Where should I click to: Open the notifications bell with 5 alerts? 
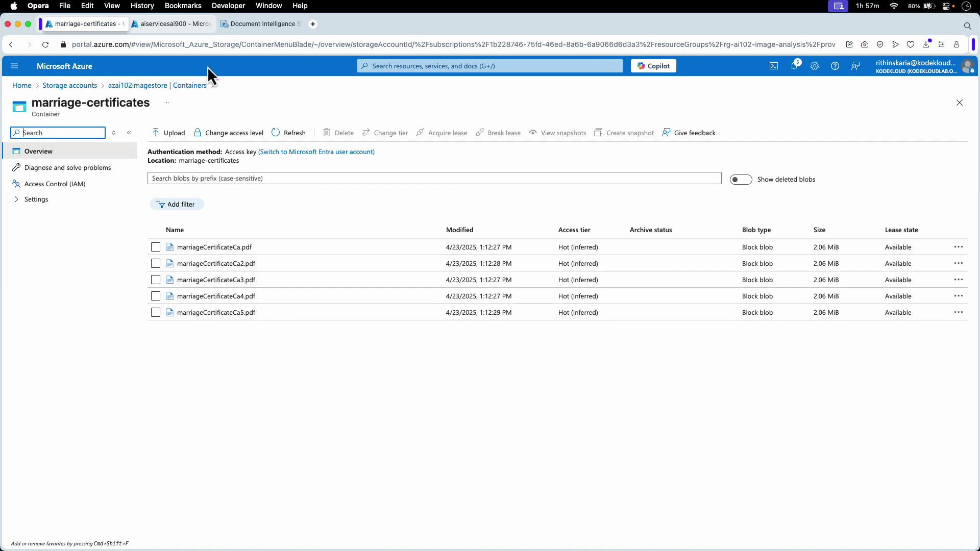795,66
